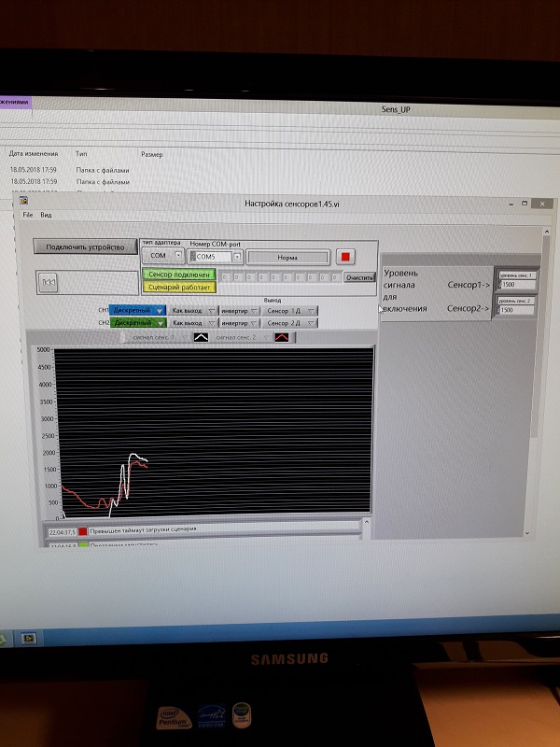Open the тип адаптера COM dropdown
The image size is (560, 747).
[162, 256]
